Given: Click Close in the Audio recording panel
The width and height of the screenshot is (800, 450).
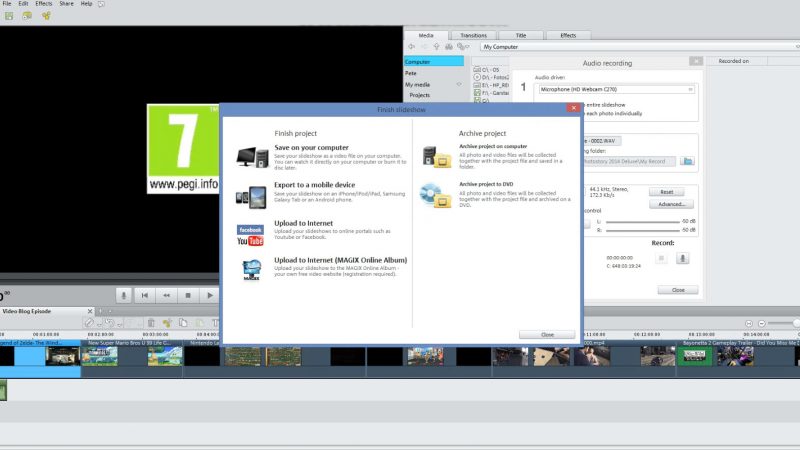Looking at the screenshot, I should pyautogui.click(x=678, y=290).
